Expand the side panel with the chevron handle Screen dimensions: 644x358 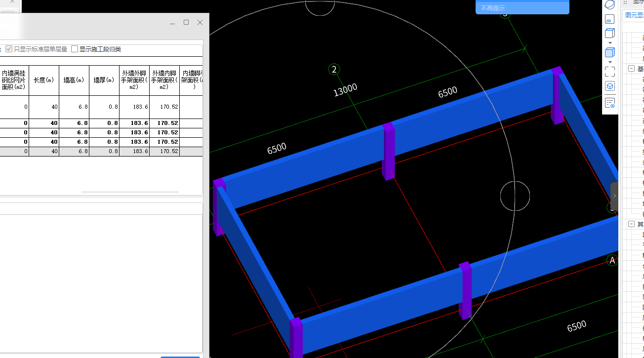614,196
